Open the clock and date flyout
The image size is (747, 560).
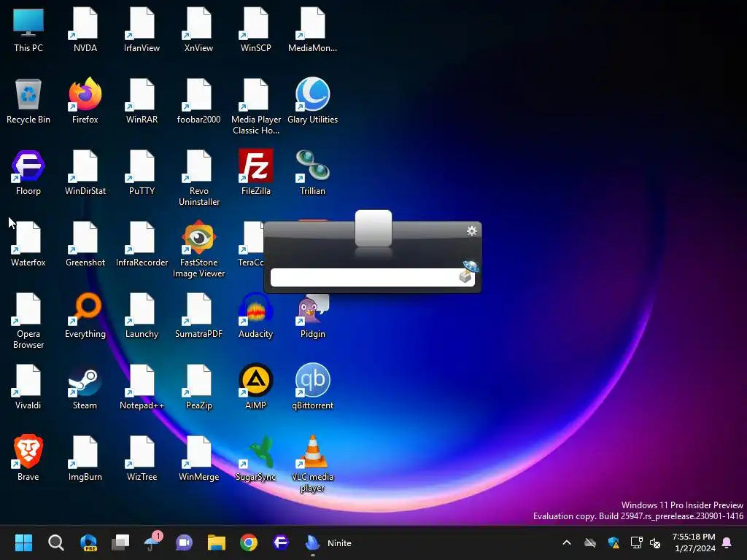694,542
